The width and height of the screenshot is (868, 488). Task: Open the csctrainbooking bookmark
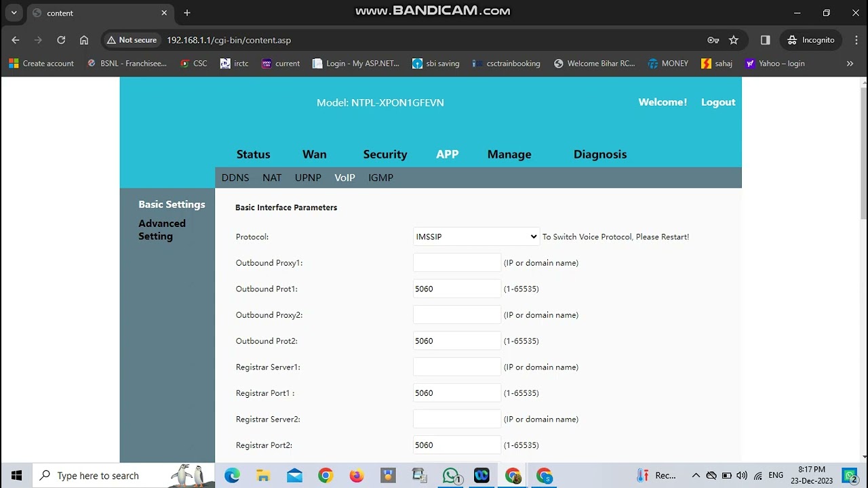(x=507, y=63)
